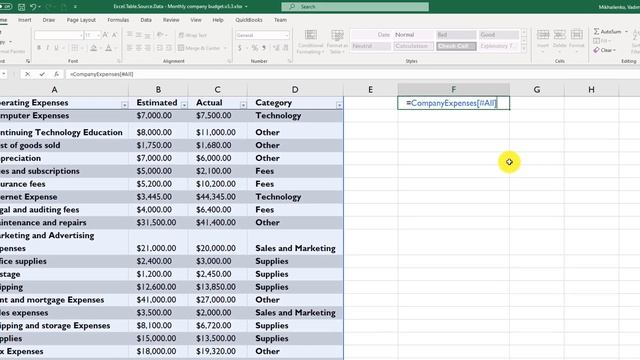Toggle Bold formatting

pyautogui.click(x=39, y=48)
